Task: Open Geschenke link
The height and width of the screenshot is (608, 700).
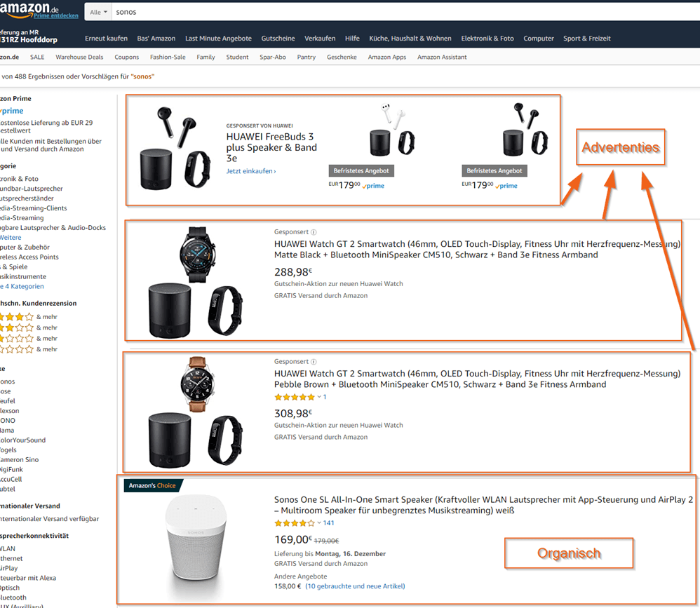Action: pyautogui.click(x=342, y=57)
